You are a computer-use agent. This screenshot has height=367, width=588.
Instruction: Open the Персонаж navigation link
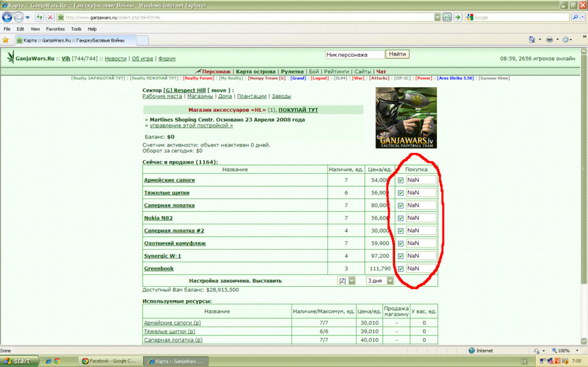(x=216, y=71)
